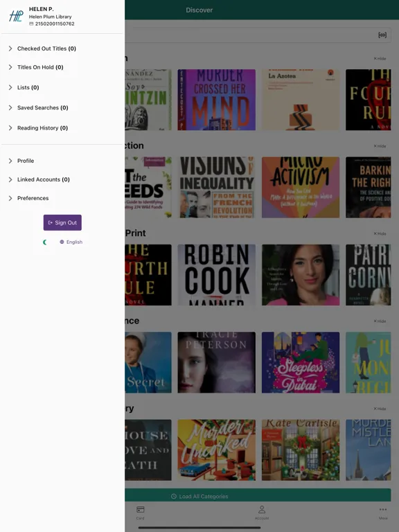Expand Reading History chevron
Viewport: 399px width, 532px height.
pyautogui.click(x=10, y=128)
